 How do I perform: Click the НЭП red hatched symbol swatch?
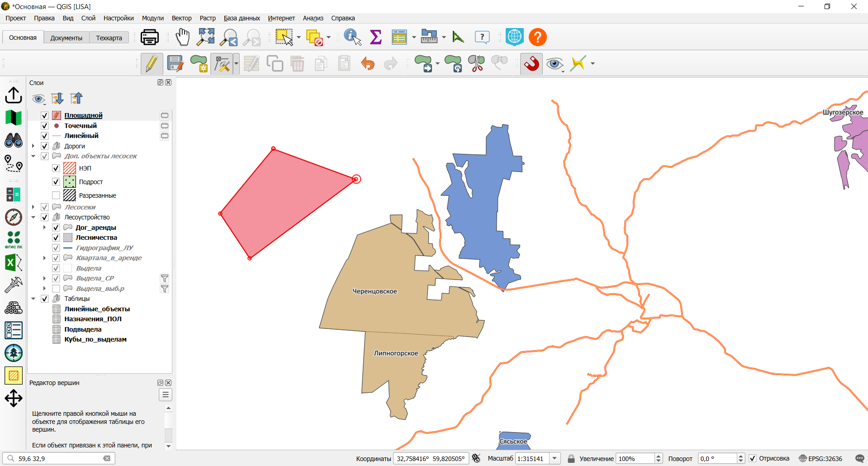coord(70,168)
